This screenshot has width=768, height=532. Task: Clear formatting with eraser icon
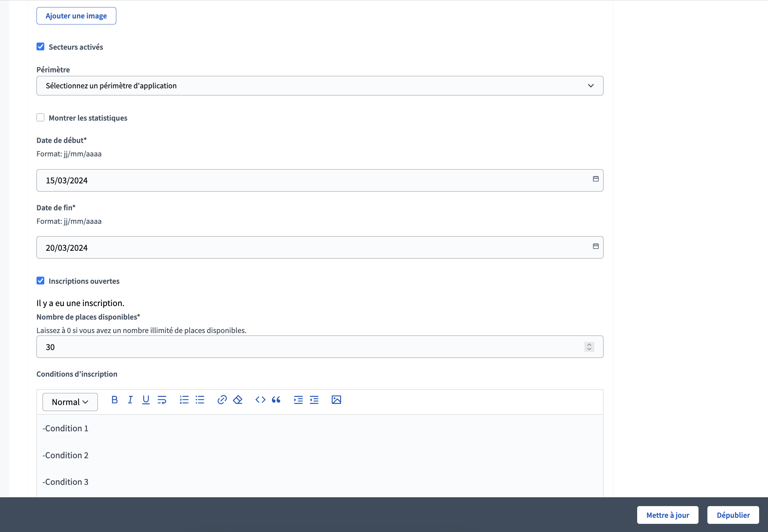tap(238, 400)
